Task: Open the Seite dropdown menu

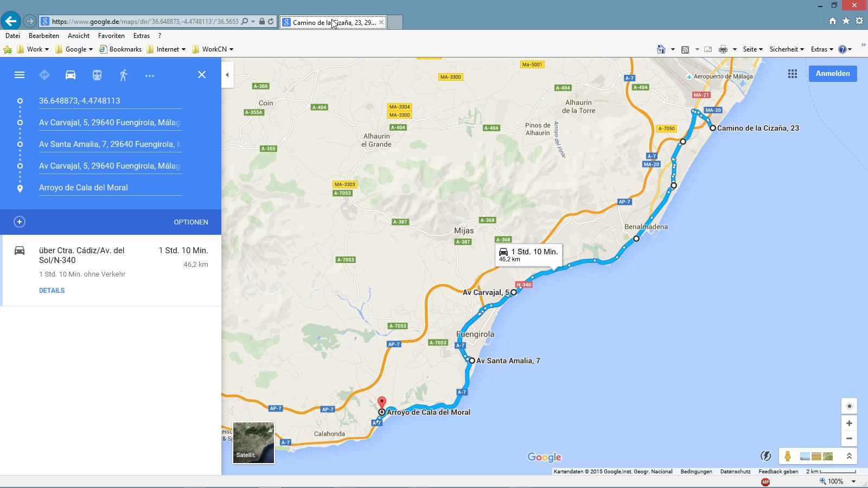Action: point(753,49)
